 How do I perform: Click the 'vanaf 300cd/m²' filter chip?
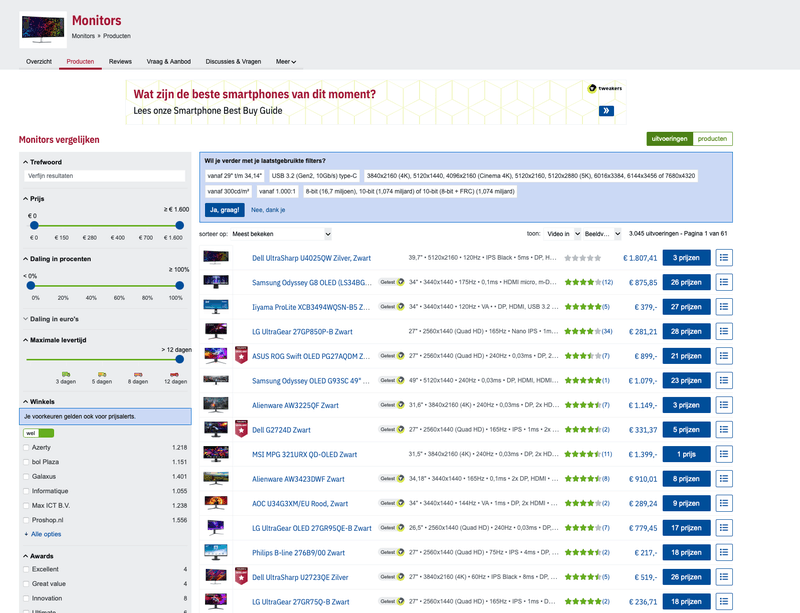coord(229,191)
